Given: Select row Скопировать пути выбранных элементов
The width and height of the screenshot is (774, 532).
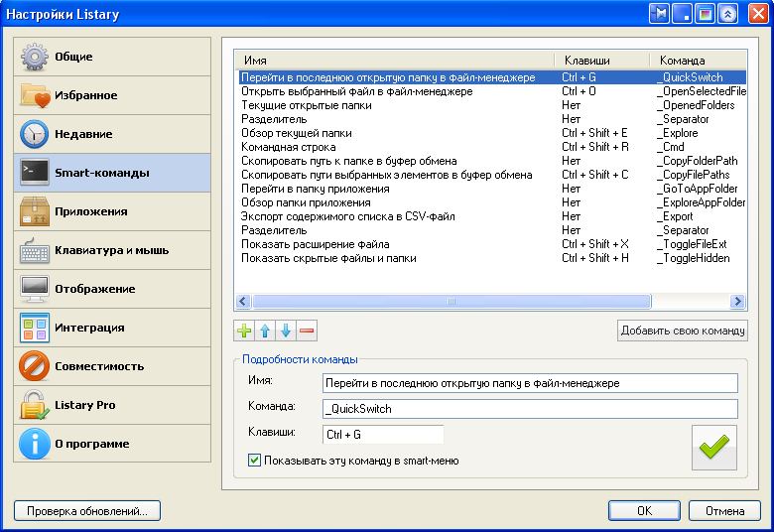Looking at the screenshot, I should click(x=492, y=175).
